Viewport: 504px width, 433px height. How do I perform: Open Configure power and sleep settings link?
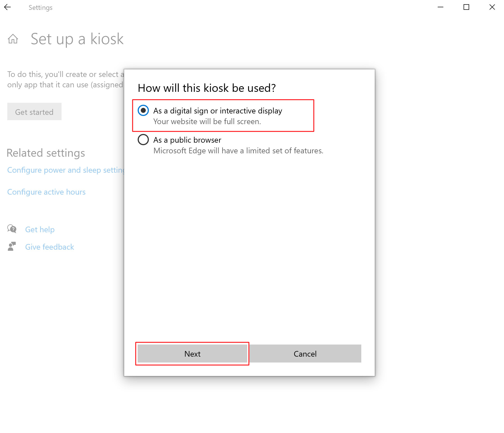(66, 170)
